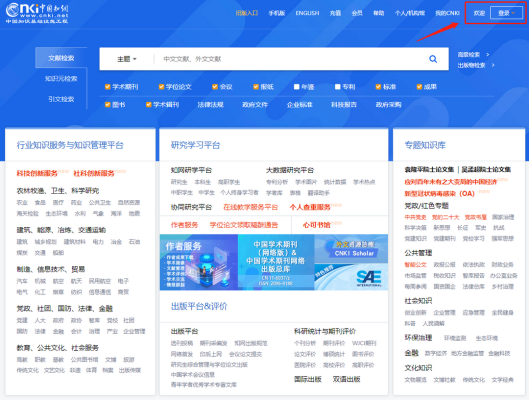The image size is (529, 400).
Task: Open the 帮助 top menu item
Action: point(379,13)
